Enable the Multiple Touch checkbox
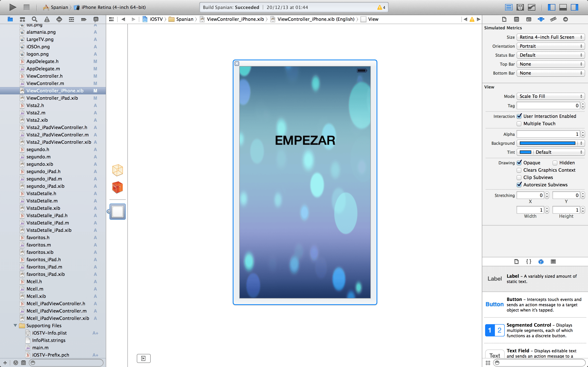588x367 pixels. point(519,124)
